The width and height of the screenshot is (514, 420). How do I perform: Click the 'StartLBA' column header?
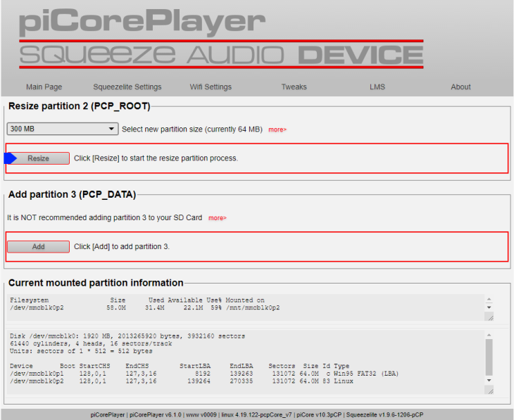pyautogui.click(x=195, y=367)
